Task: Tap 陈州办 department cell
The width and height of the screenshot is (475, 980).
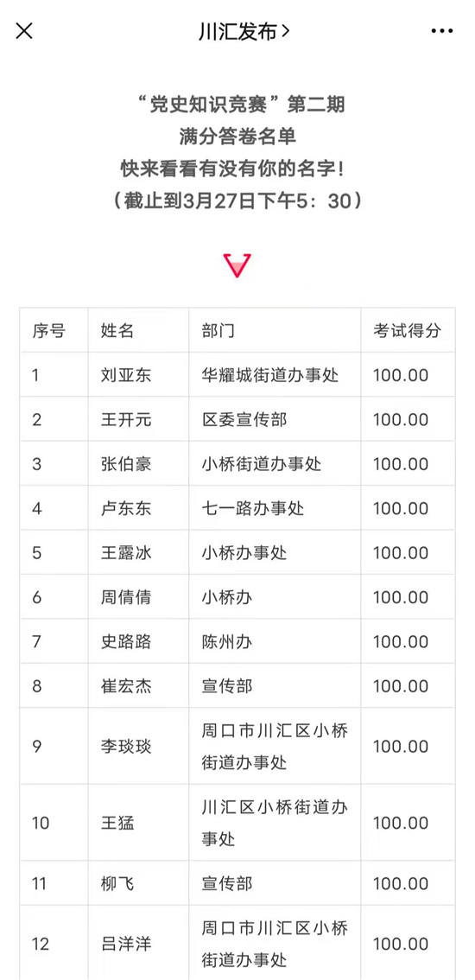Action: pyautogui.click(x=227, y=642)
